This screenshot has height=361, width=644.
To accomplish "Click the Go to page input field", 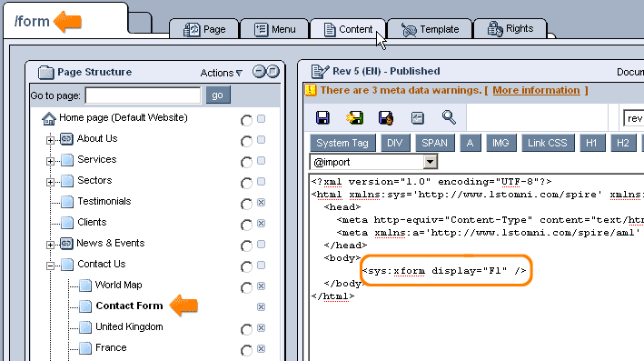I will [x=143, y=95].
